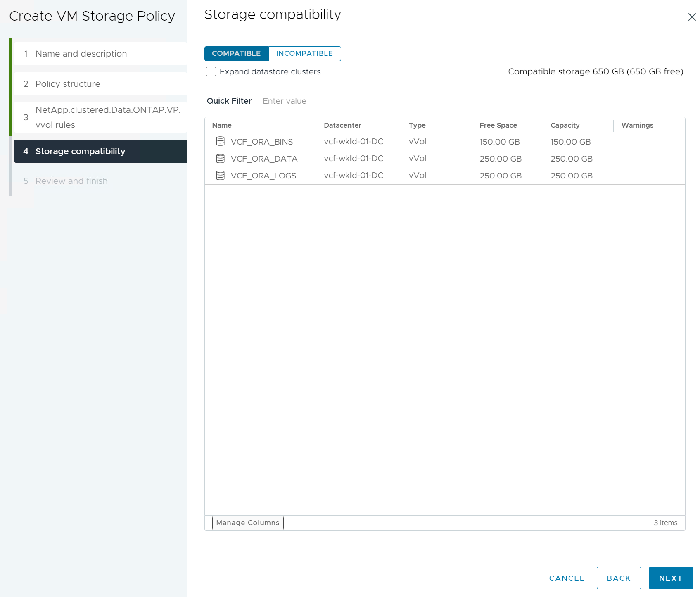This screenshot has width=700, height=597.
Task: Open step 2 Policy structure
Action: coord(68,84)
